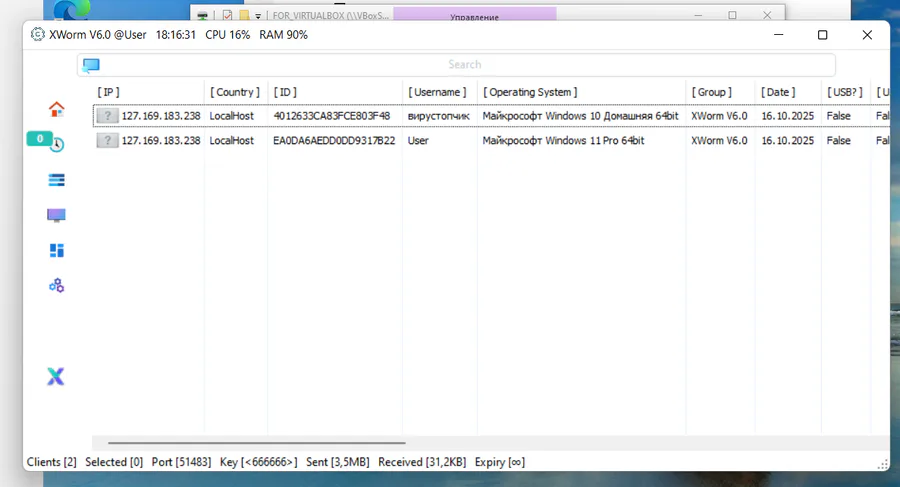This screenshot has height=487, width=900.
Task: Click the X logo icon in sidebar
Action: click(x=56, y=377)
